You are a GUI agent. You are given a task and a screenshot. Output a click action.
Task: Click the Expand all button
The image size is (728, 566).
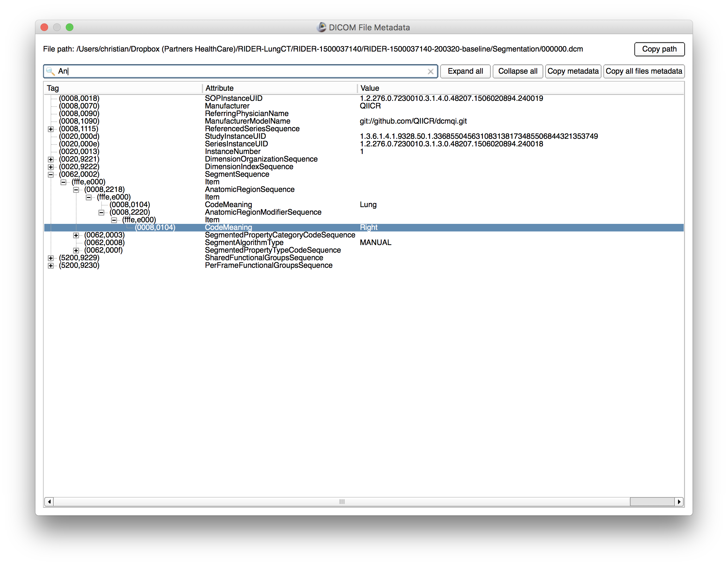[465, 71]
